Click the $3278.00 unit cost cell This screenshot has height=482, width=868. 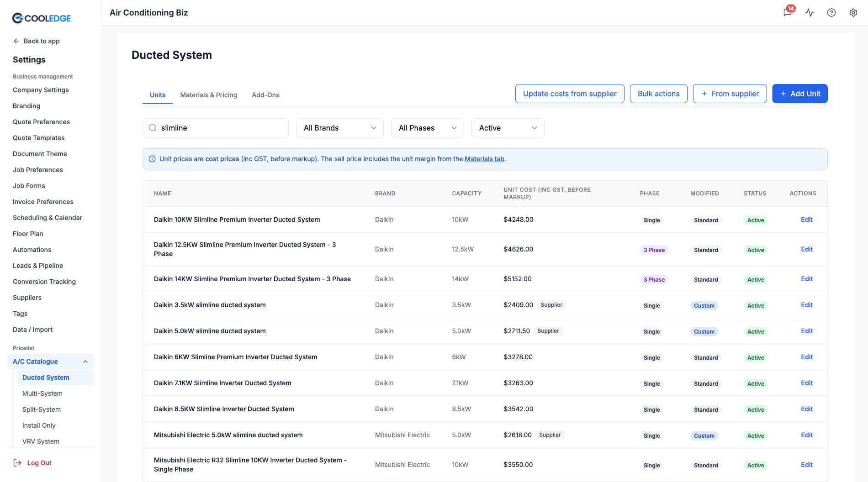(x=518, y=357)
